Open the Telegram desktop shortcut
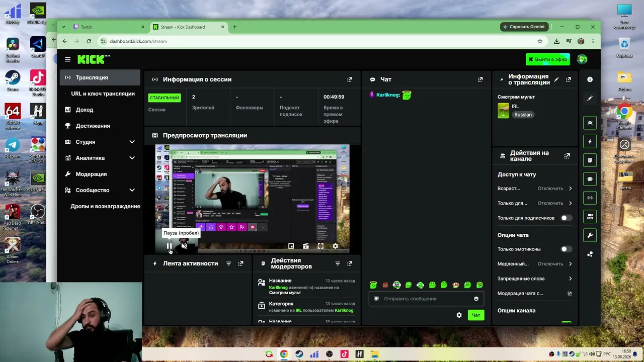Image resolution: width=644 pixels, height=362 pixels. [x=13, y=148]
